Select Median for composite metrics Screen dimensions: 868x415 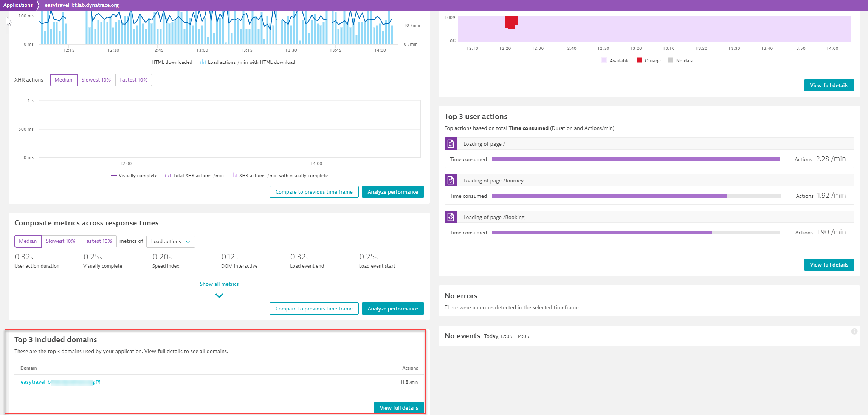[28, 241]
